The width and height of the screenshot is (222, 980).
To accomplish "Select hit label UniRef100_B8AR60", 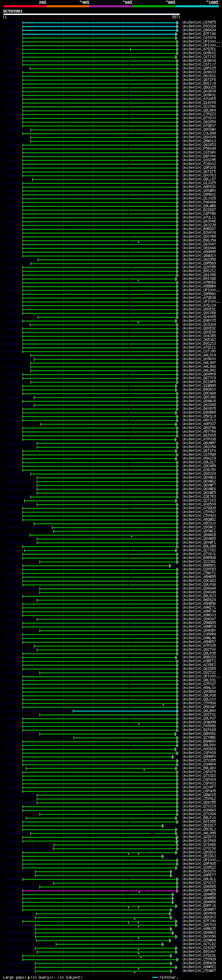I will click(x=199, y=741).
